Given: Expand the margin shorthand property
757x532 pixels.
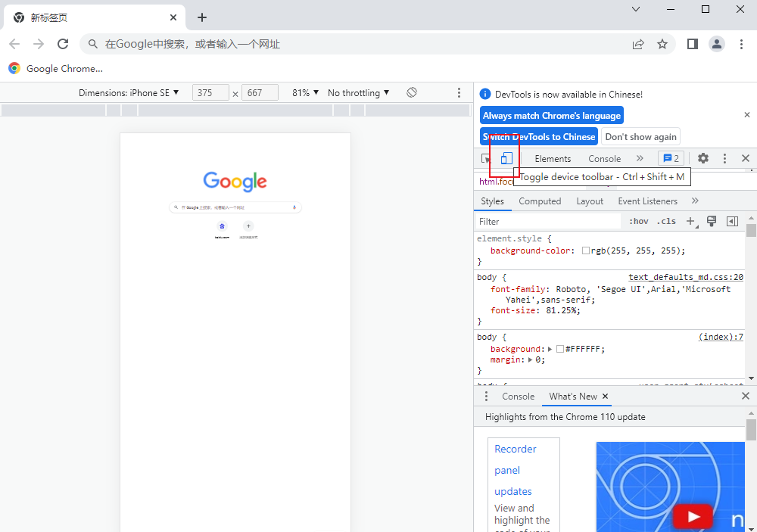Looking at the screenshot, I should [530, 359].
